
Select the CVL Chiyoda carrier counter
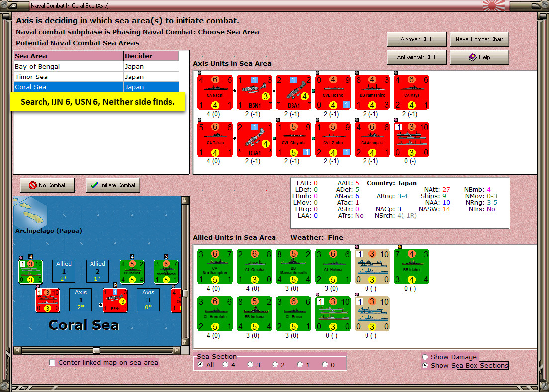click(x=293, y=140)
